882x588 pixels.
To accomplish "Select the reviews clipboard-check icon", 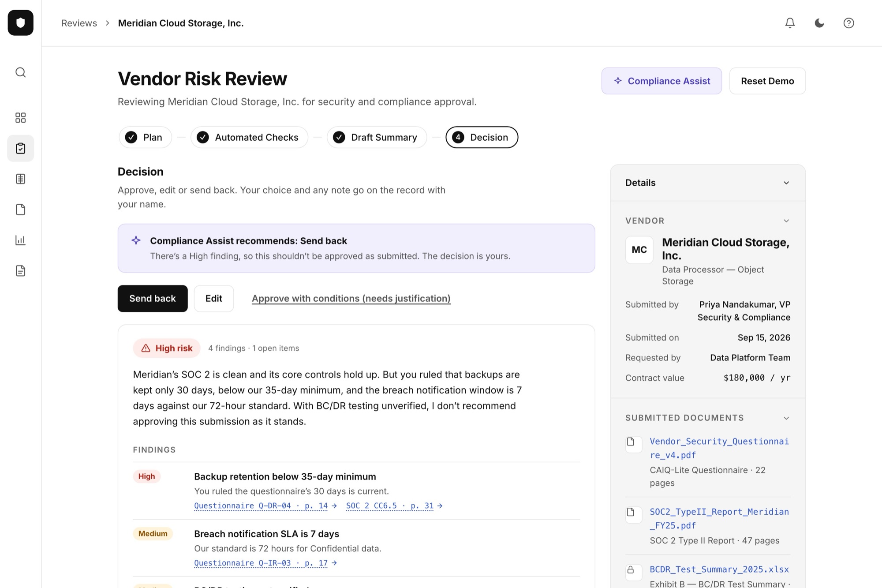I will (x=21, y=148).
